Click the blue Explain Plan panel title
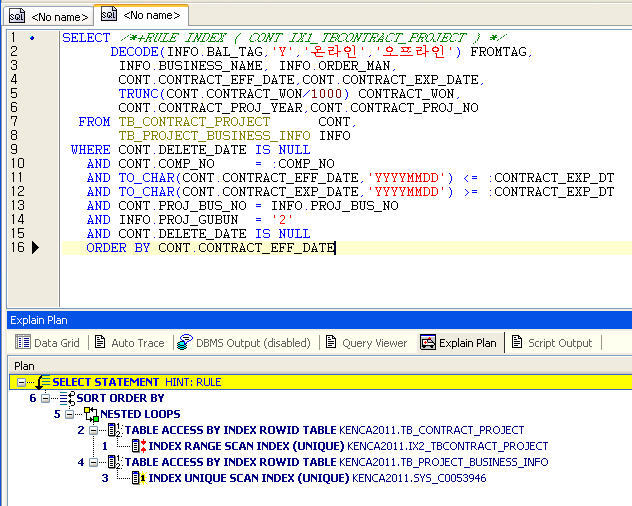 (39, 320)
